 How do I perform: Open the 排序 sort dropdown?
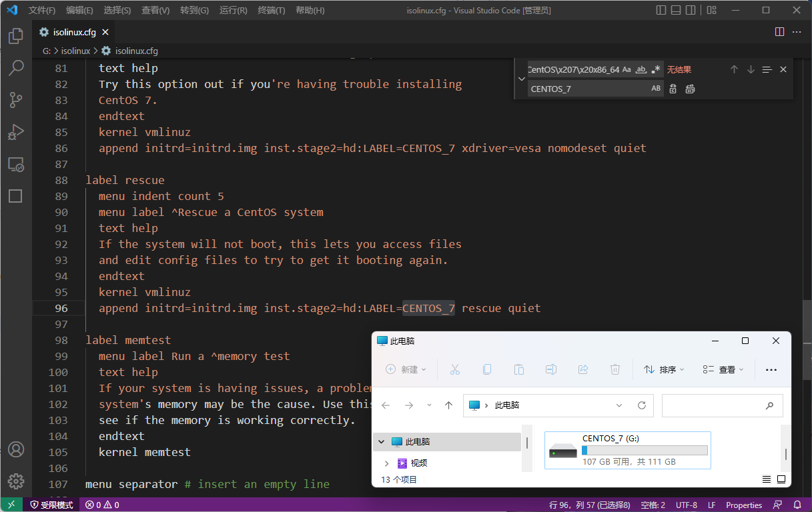coord(664,369)
